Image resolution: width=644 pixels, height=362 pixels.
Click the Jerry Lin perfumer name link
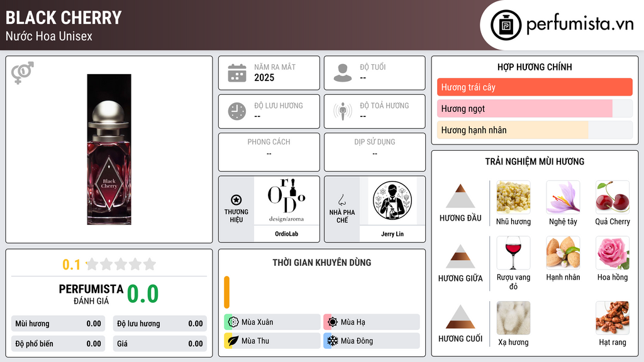click(392, 234)
